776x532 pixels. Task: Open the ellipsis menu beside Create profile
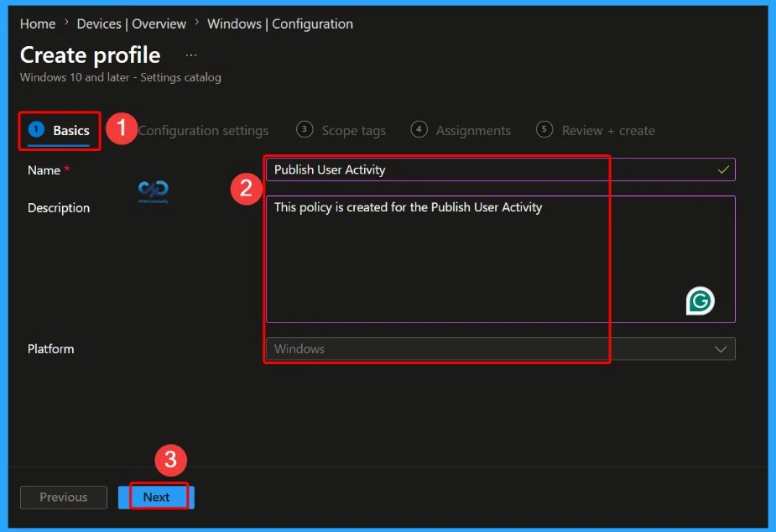pos(191,55)
